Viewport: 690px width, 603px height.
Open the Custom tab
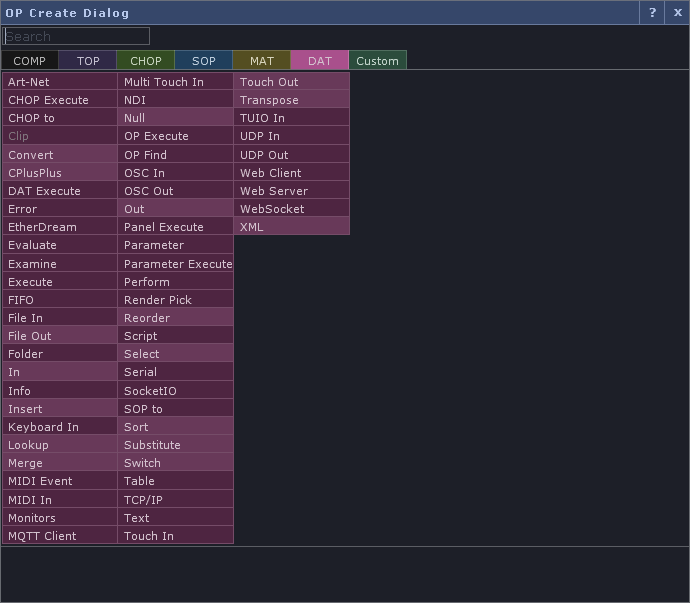(378, 61)
